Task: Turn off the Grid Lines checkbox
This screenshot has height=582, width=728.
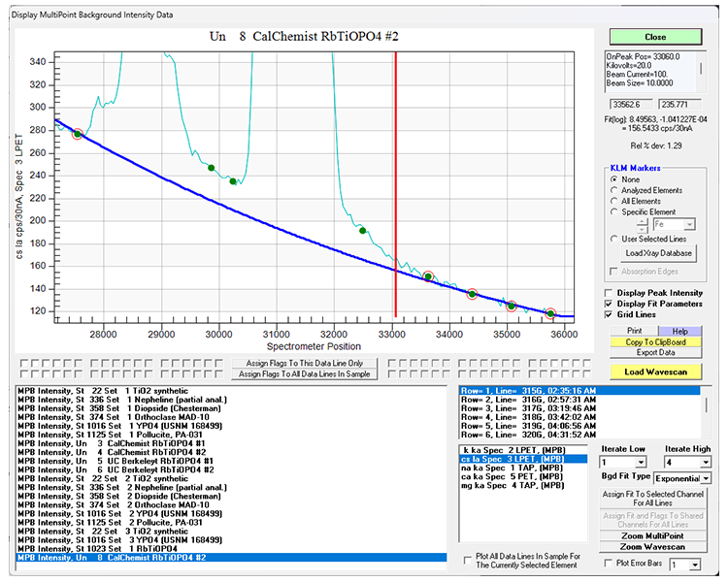Action: tap(609, 315)
